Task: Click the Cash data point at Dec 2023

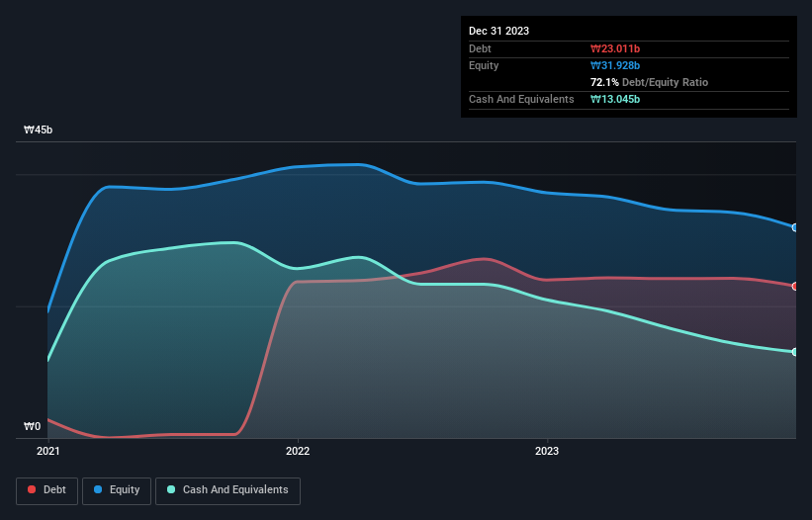Action: click(x=795, y=352)
